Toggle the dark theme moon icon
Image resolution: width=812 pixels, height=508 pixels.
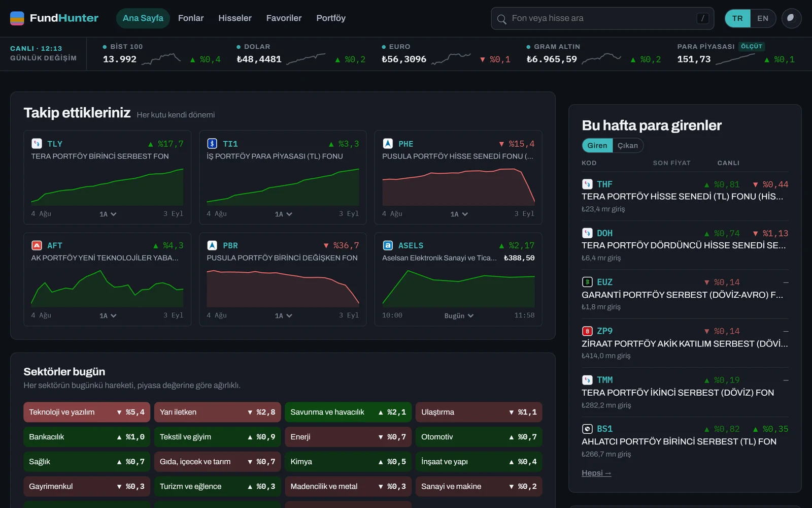pos(791,18)
